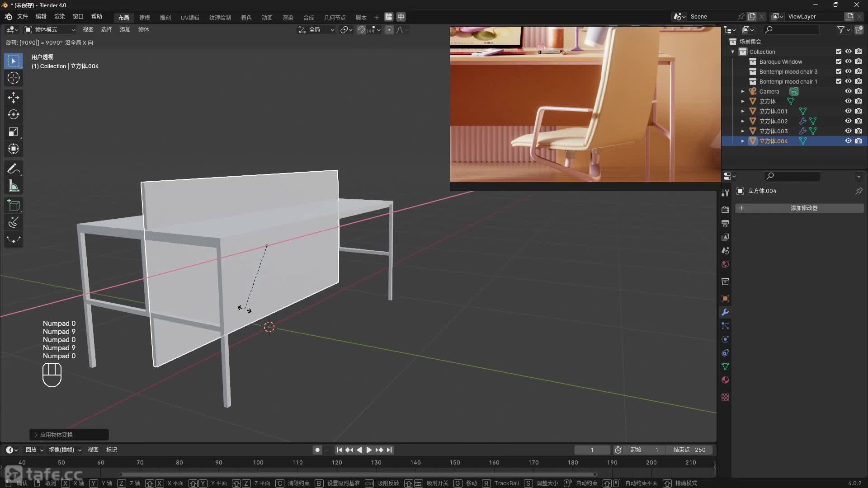Image resolution: width=868 pixels, height=488 pixels.
Task: Activate the Move tool
Action: (14, 98)
